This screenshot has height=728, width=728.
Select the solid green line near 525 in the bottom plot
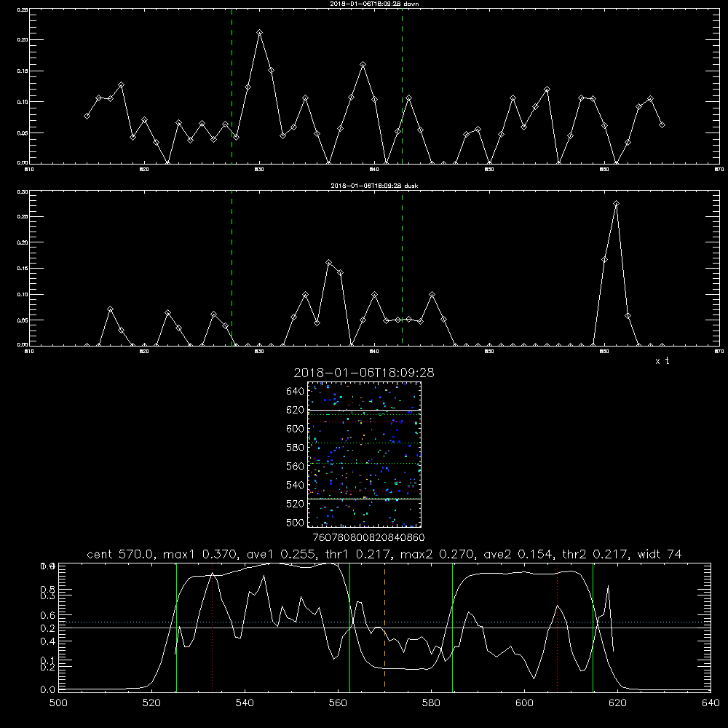(x=176, y=627)
